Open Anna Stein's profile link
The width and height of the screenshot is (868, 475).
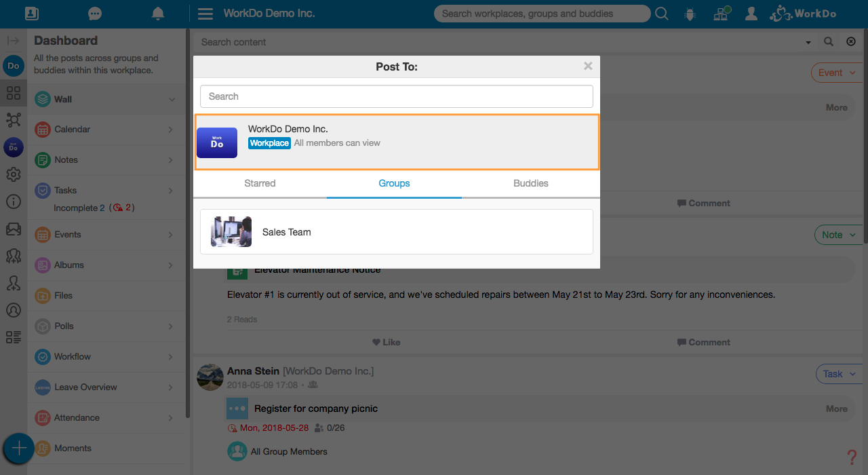pyautogui.click(x=254, y=371)
